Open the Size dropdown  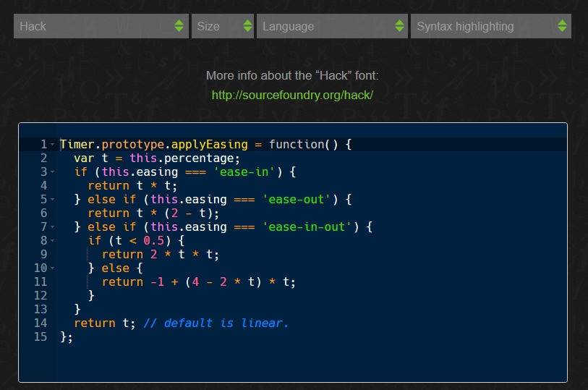pos(222,26)
